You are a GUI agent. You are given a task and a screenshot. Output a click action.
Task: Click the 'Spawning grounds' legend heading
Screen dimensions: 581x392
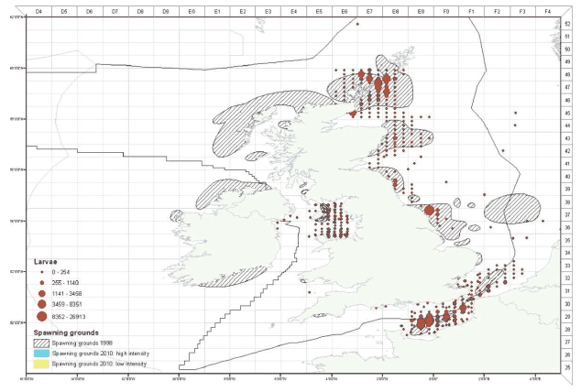coord(66,332)
